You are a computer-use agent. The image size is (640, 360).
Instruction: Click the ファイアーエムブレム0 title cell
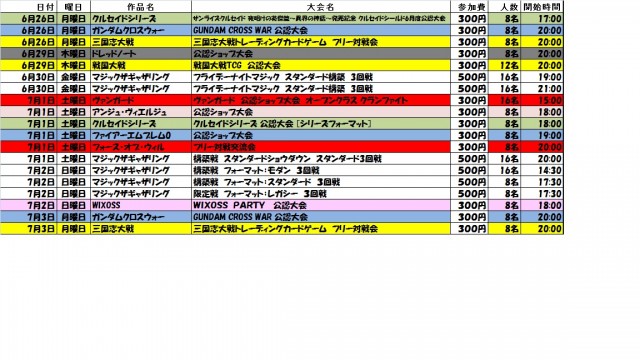140,136
